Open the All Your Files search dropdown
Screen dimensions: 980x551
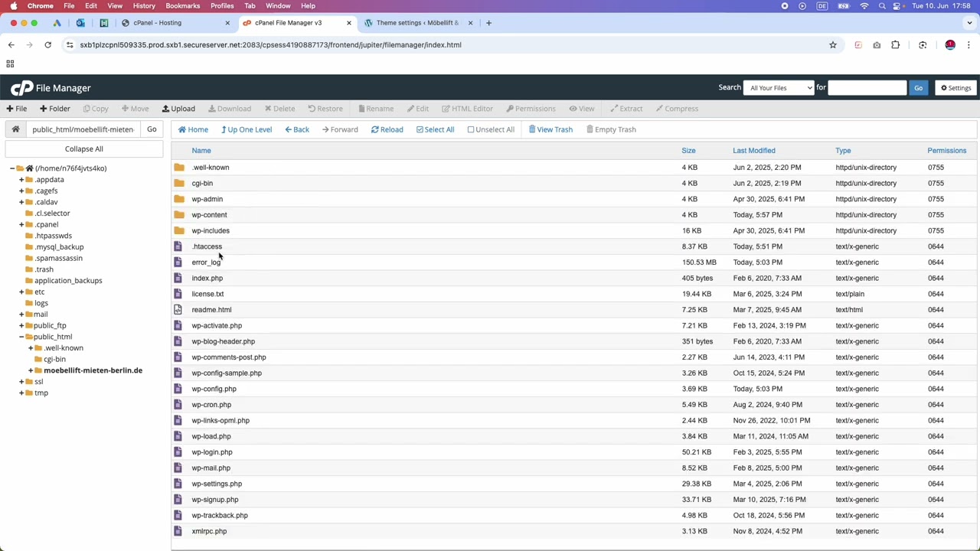tap(779, 88)
